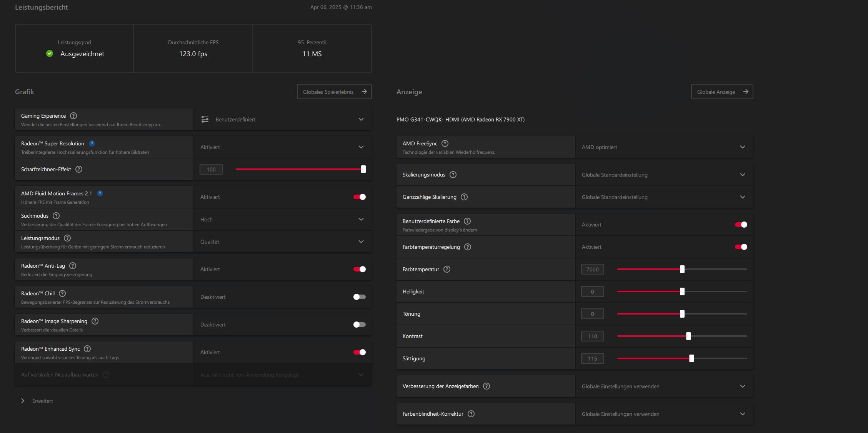
Task: Open Leistungsmodus dropdown showing Qualität
Action: [x=283, y=241]
